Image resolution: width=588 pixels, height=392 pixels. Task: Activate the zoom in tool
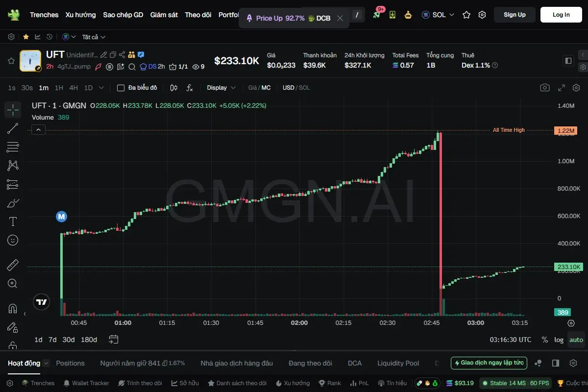[x=13, y=284]
